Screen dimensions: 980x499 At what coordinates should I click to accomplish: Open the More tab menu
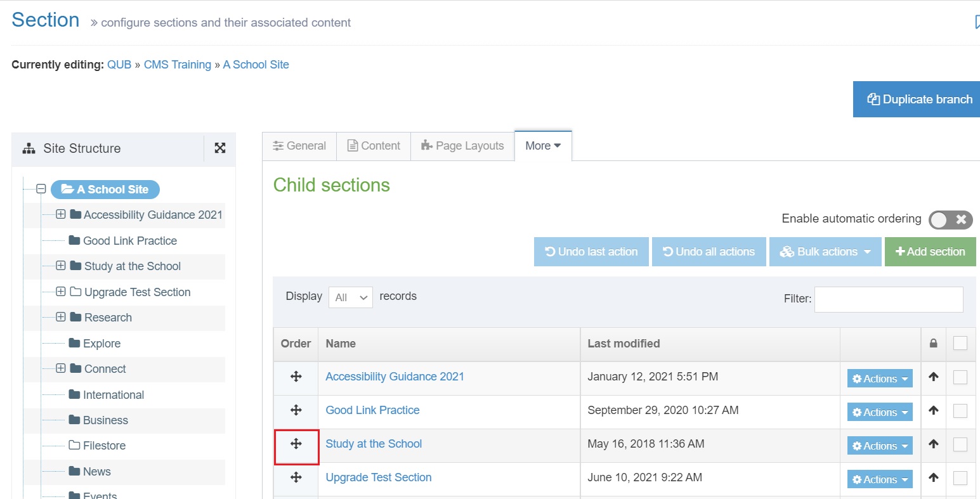(x=542, y=145)
